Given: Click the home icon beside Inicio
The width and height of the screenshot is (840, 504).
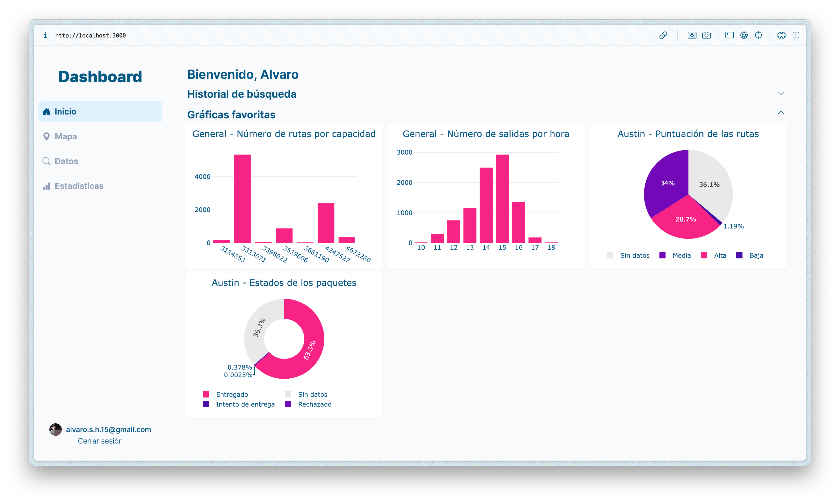Looking at the screenshot, I should click(47, 112).
